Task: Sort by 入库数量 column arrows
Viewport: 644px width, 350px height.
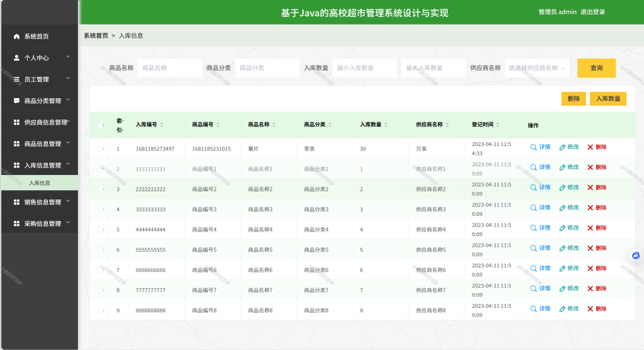Action: coord(386,125)
